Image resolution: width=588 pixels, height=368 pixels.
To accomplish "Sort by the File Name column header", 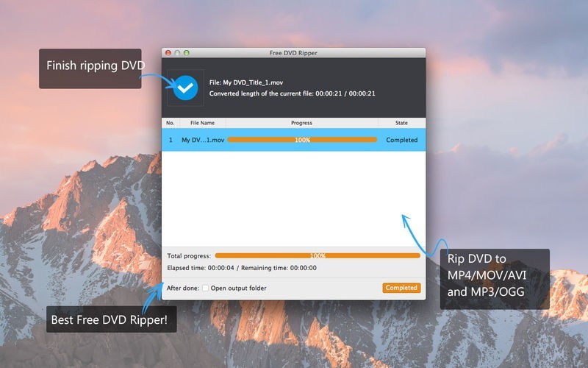I will 202,123.
